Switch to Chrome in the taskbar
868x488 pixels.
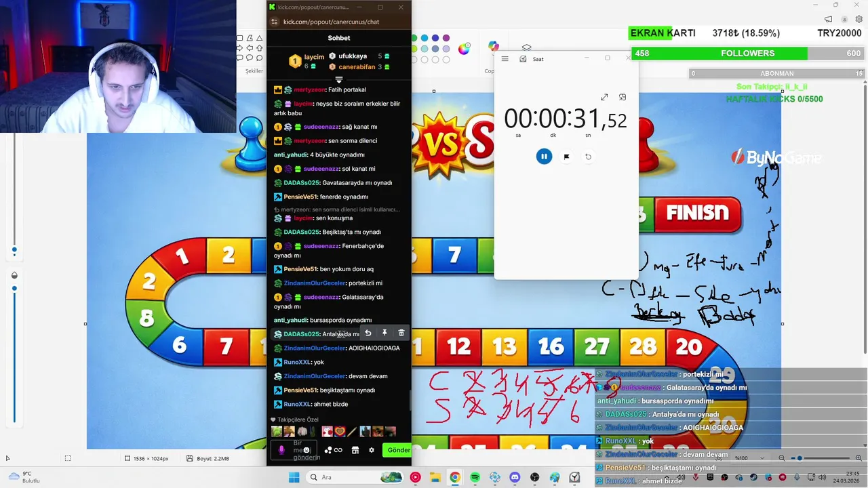point(455,477)
